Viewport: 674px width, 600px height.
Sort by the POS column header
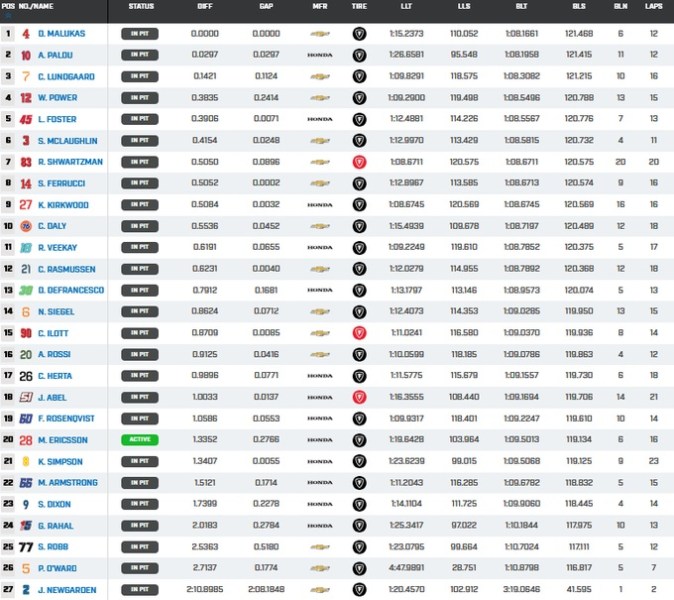coord(8,6)
